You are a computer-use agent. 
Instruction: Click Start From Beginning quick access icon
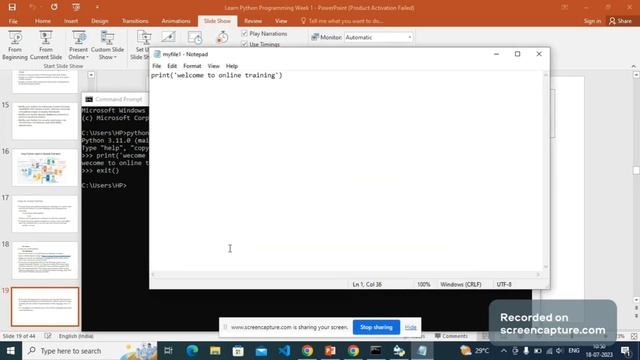pyautogui.click(x=76, y=7)
